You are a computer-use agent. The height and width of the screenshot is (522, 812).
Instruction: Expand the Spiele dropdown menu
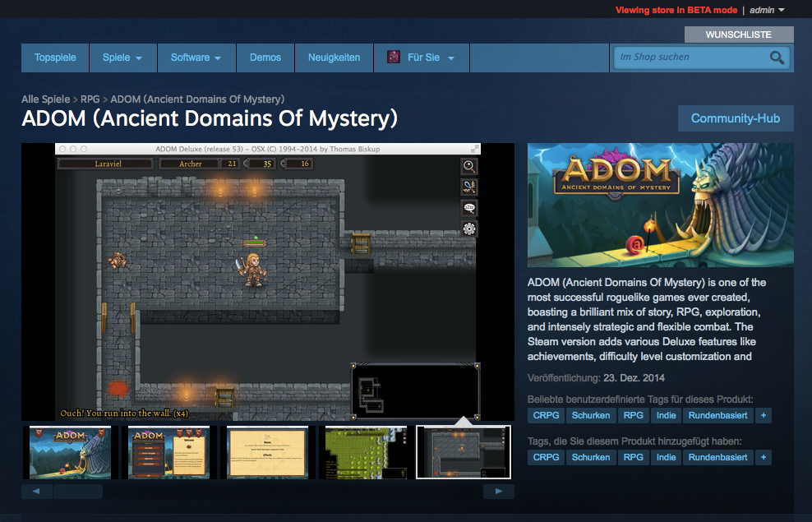pos(122,58)
